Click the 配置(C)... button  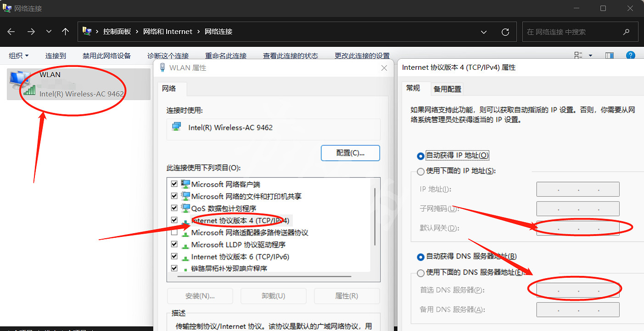(350, 153)
